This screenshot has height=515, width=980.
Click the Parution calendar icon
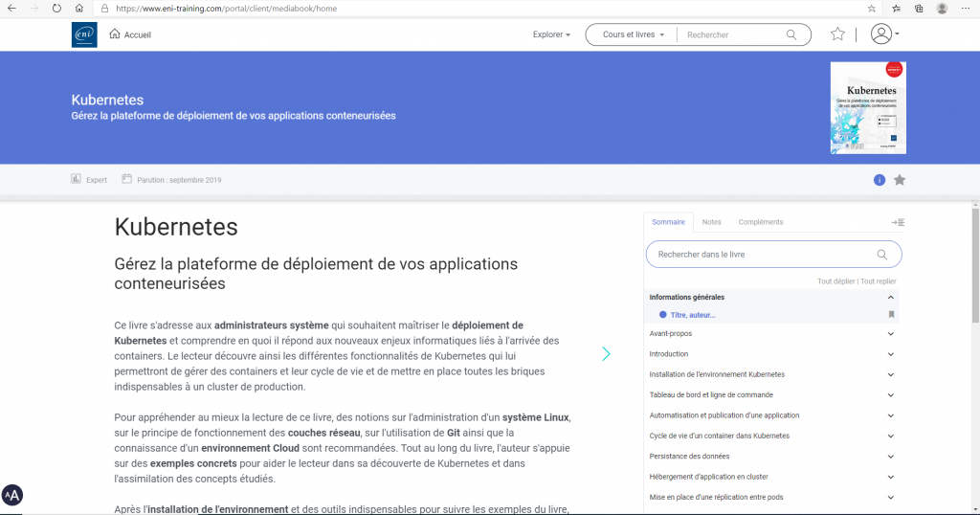point(126,179)
